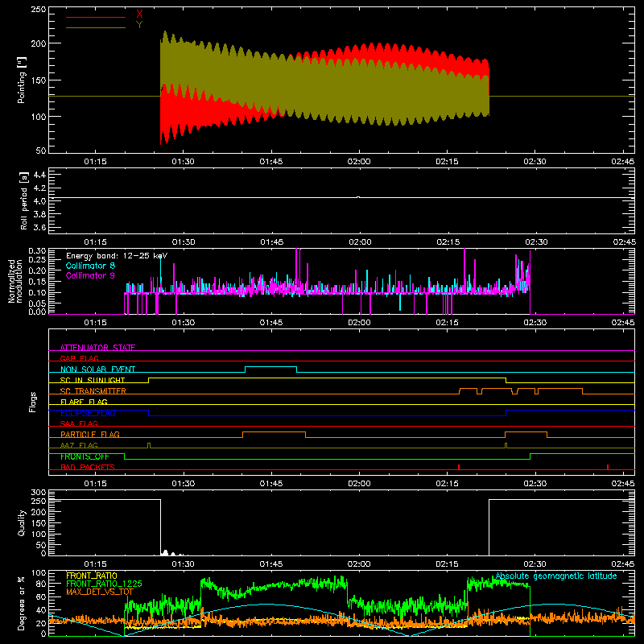Click the FLARE_FLAG label

click(84, 402)
